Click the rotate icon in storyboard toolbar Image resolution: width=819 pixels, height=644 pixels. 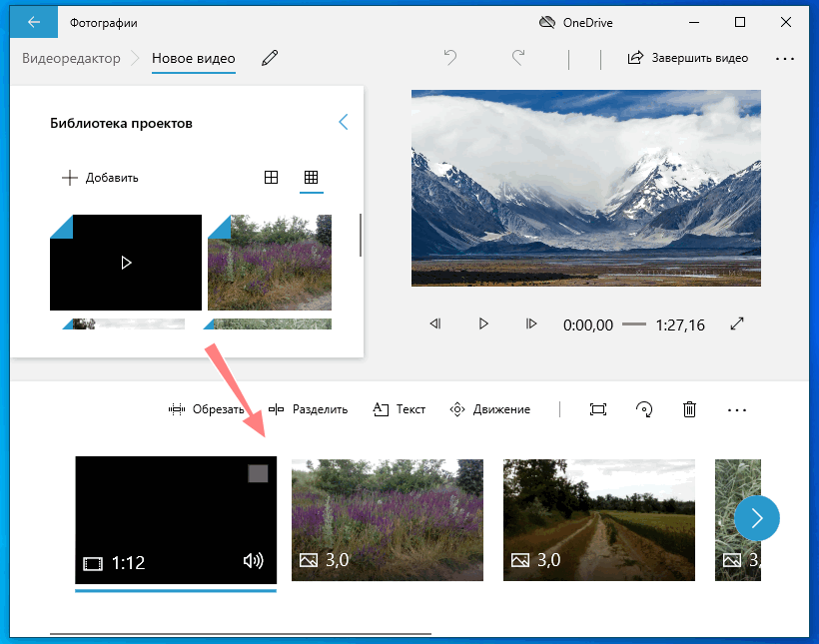coord(644,409)
